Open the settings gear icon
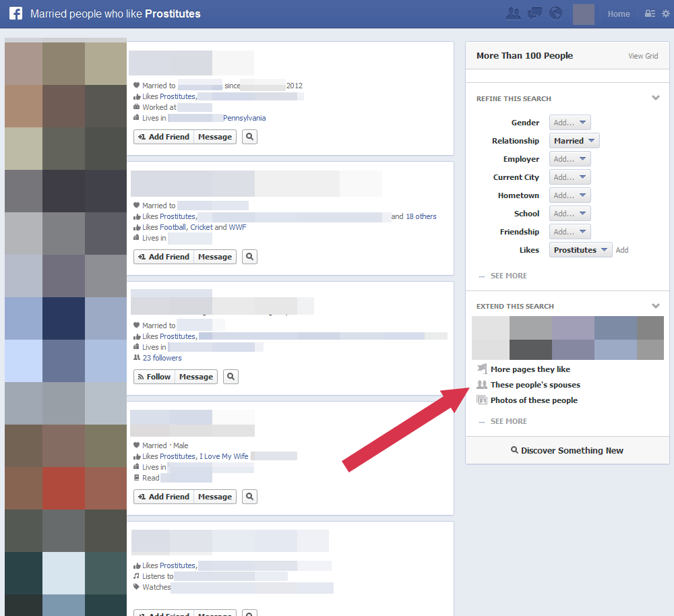Screen dimensions: 674x616 665,13
